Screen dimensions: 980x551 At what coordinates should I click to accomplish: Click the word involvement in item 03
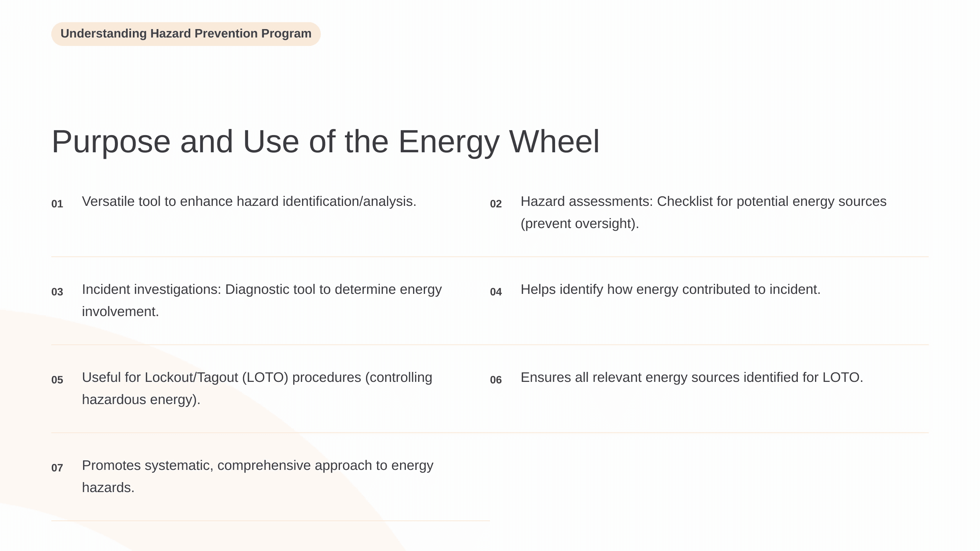120,311
